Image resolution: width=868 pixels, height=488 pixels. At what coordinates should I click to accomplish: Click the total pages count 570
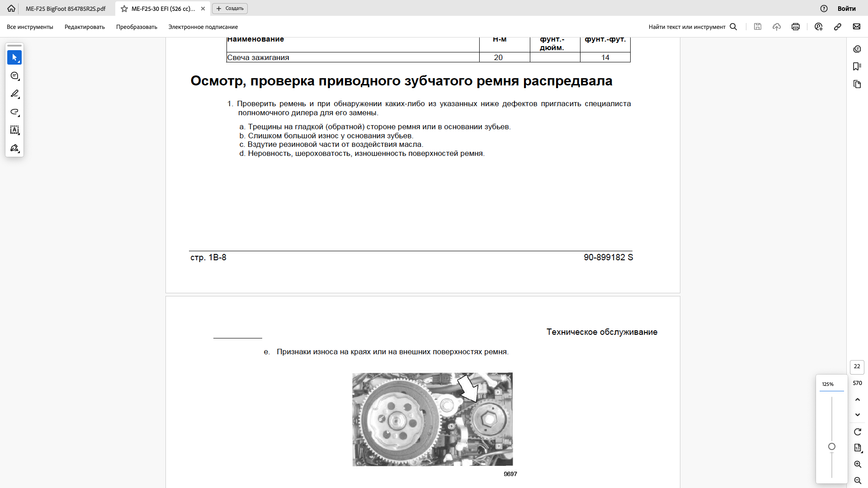click(x=857, y=383)
